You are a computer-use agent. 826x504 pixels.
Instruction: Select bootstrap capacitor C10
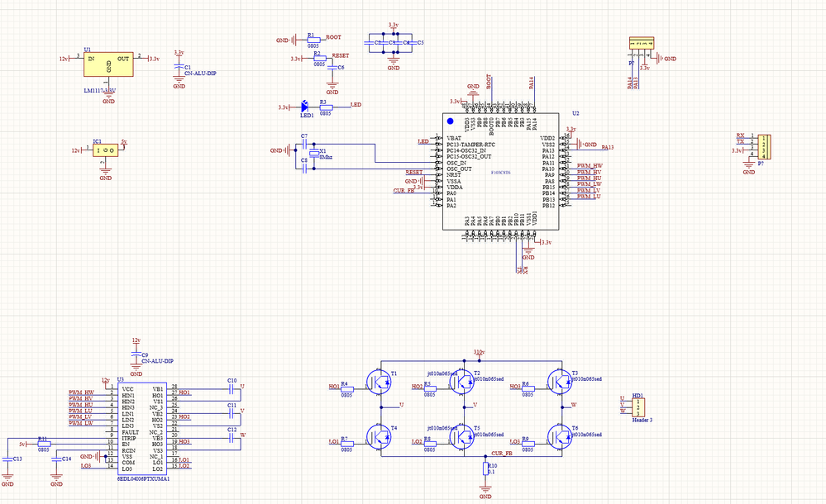point(232,389)
